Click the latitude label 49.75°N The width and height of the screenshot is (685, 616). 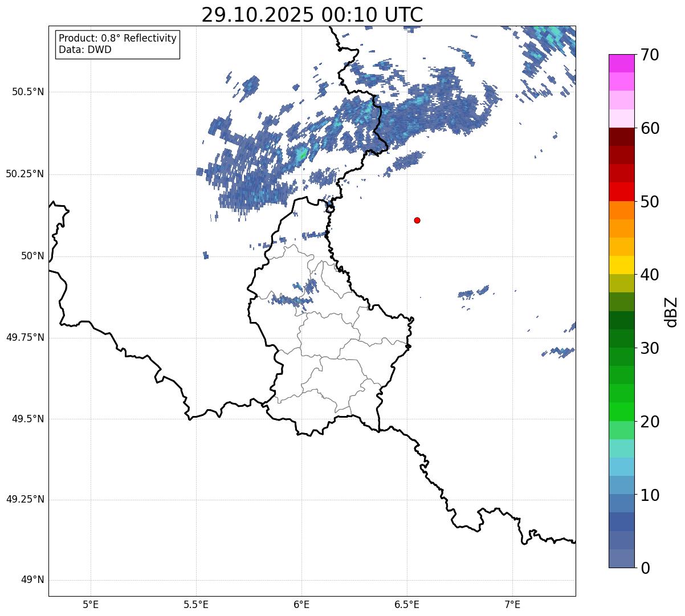click(x=25, y=337)
